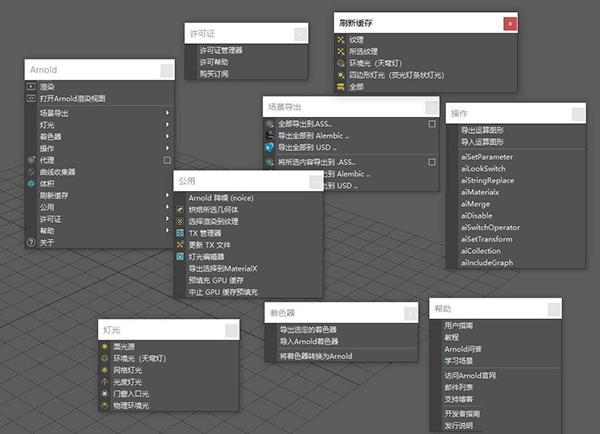Viewport: 600px width, 434px height.
Task: Click the 渲染 render icon in Arnold menu
Action: pos(31,87)
